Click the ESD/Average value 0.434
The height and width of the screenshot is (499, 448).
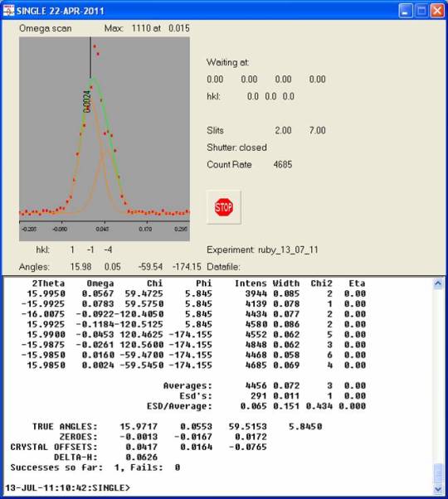[319, 406]
